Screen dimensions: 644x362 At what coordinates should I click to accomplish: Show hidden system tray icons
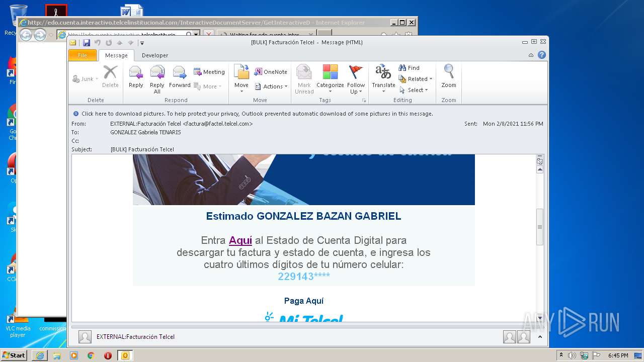click(561, 355)
